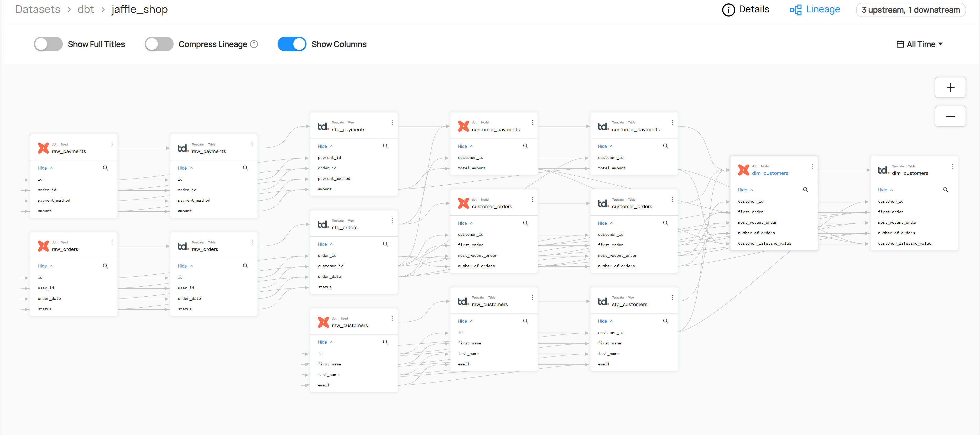Open kebab menu on stg_customers node
The height and width of the screenshot is (435, 980).
672,297
